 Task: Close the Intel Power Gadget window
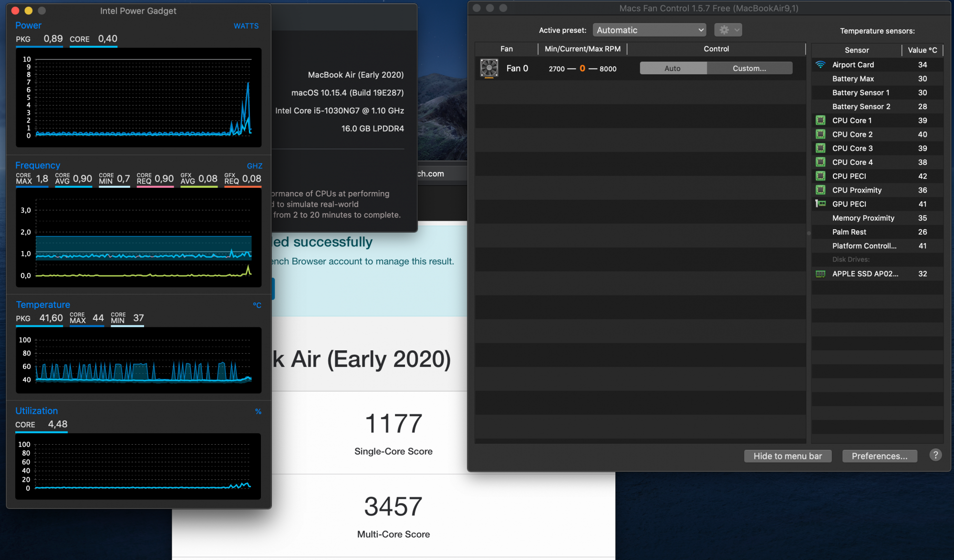[x=15, y=10]
